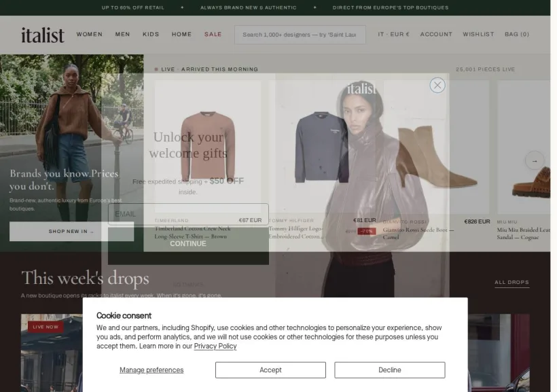Focus the EMAIL field in popup
Viewport: 557px width, 392px height.
tap(188, 214)
